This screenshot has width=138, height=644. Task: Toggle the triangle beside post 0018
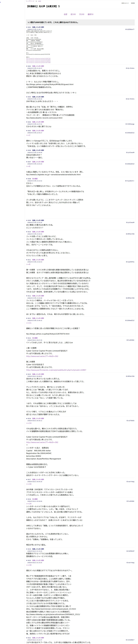coord(27,499)
